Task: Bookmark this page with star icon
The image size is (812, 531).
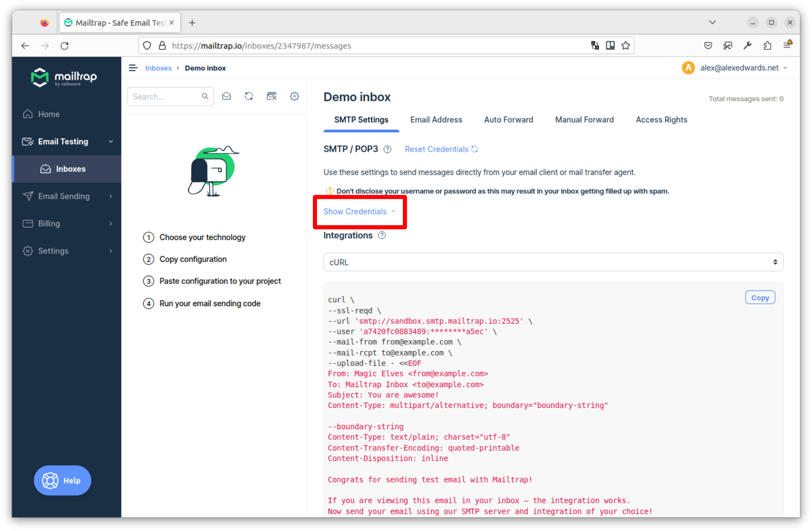Action: tap(626, 45)
